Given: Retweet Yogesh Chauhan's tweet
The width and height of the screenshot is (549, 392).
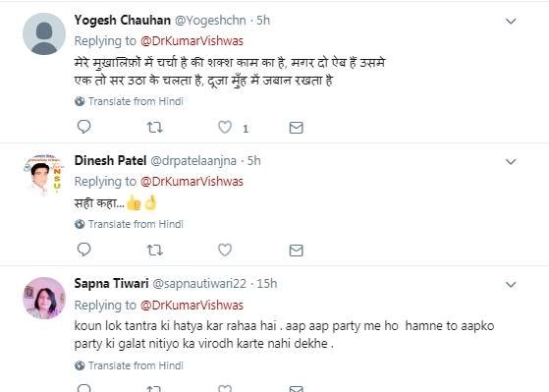Looking at the screenshot, I should pyautogui.click(x=154, y=127).
